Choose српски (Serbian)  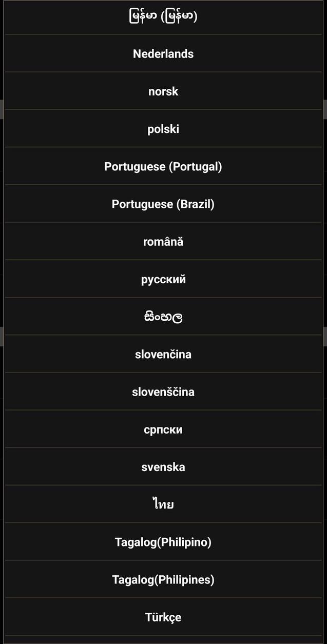(x=163, y=429)
